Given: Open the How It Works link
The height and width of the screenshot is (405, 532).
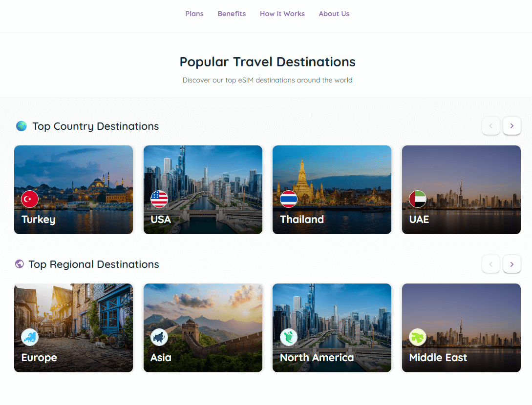Looking at the screenshot, I should pos(282,14).
